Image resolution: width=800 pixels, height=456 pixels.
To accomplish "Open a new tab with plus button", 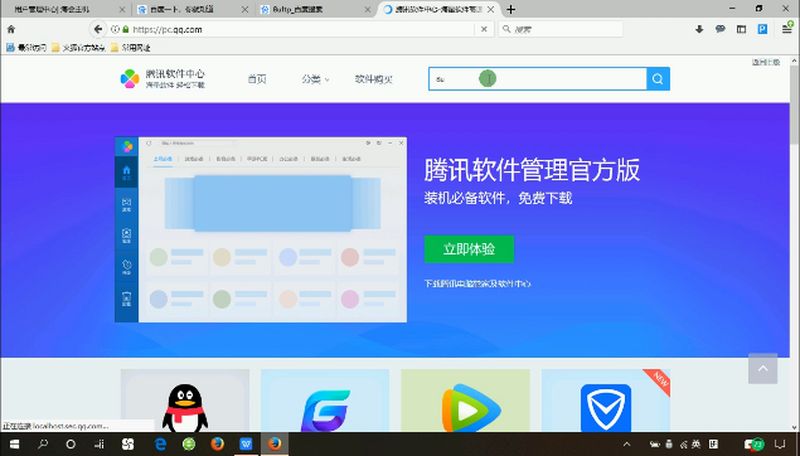I will 511,9.
